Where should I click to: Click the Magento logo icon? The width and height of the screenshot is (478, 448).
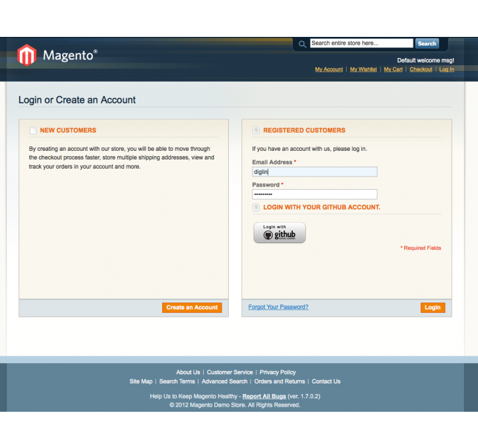click(27, 55)
